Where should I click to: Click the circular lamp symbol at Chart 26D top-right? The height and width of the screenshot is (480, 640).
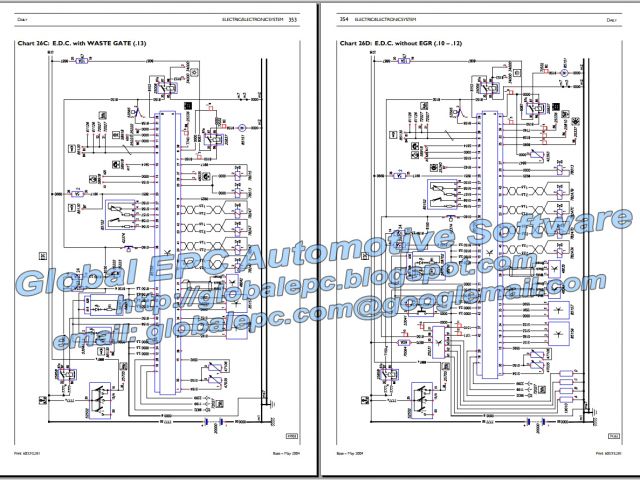(563, 73)
